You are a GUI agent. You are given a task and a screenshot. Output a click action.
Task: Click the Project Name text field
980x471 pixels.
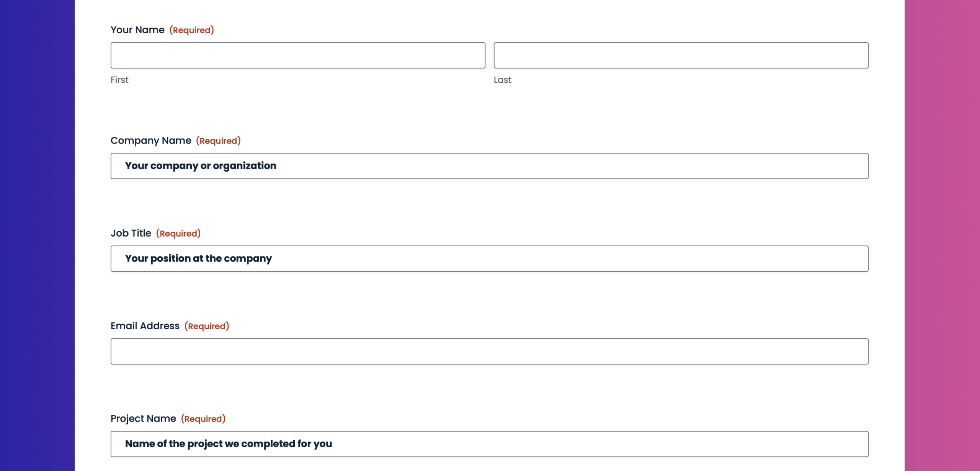click(489, 444)
